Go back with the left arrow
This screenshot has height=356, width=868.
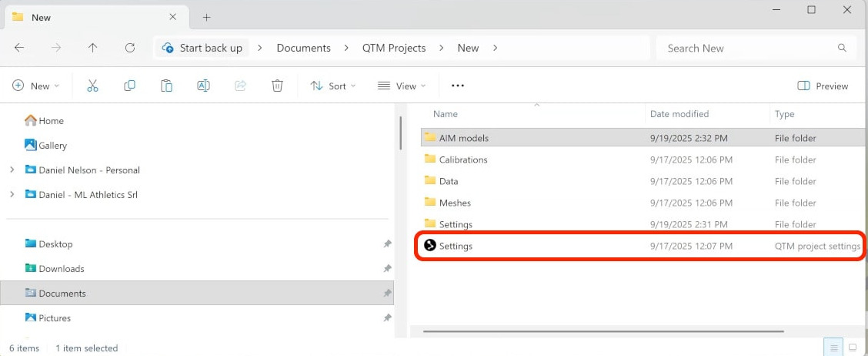[x=19, y=49]
